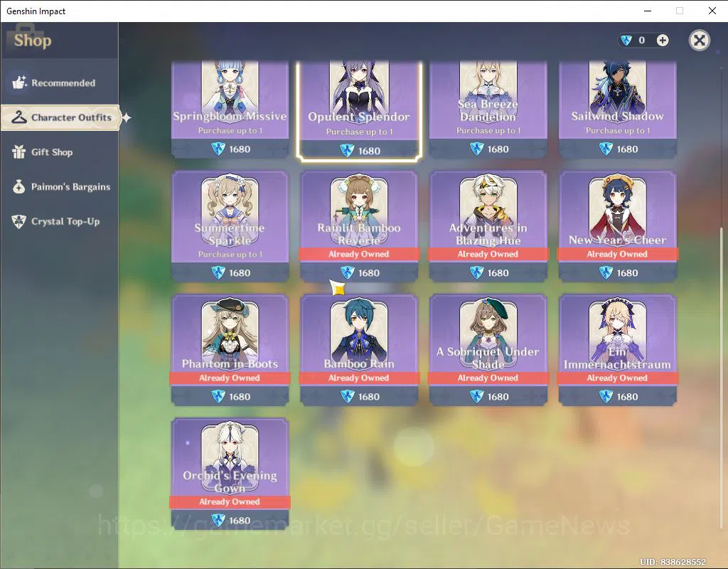Add Genesis Crystals with the plus button
This screenshot has width=728, height=569.
pyautogui.click(x=663, y=41)
